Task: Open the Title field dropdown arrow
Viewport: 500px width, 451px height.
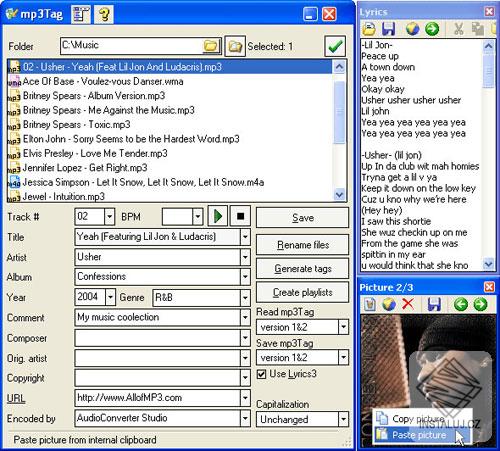Action: pos(245,237)
